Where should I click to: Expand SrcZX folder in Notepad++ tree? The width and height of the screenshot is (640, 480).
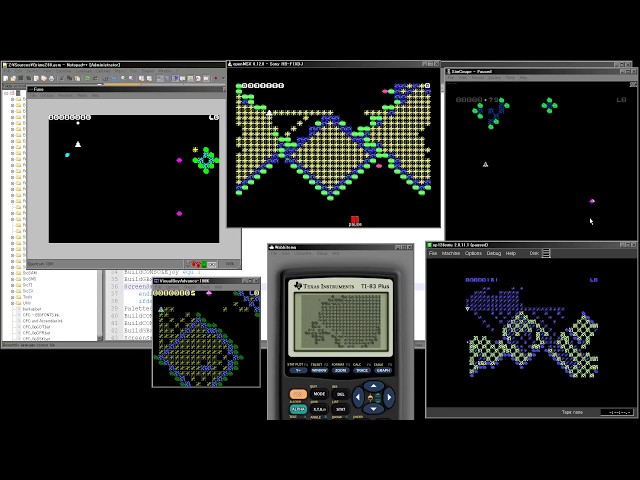point(12,291)
